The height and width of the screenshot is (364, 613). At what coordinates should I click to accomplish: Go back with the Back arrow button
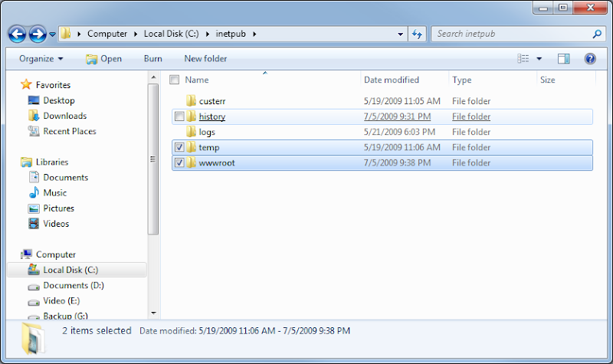(x=17, y=34)
